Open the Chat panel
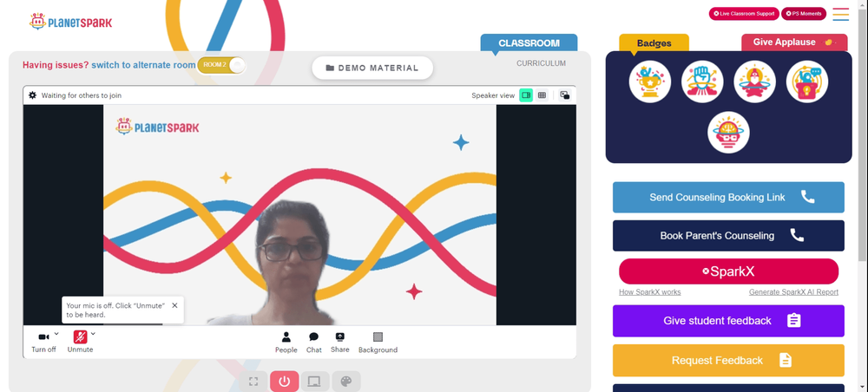This screenshot has height=392, width=868. [314, 343]
